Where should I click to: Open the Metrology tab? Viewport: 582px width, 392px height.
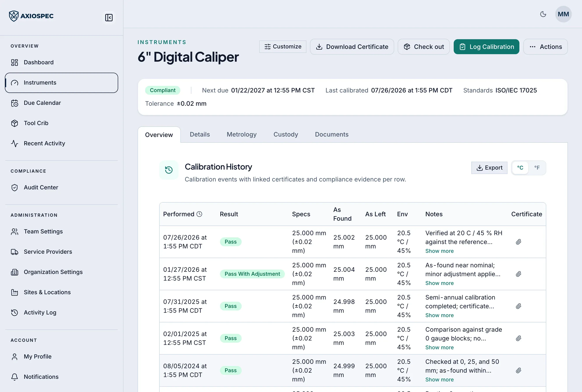(x=242, y=135)
